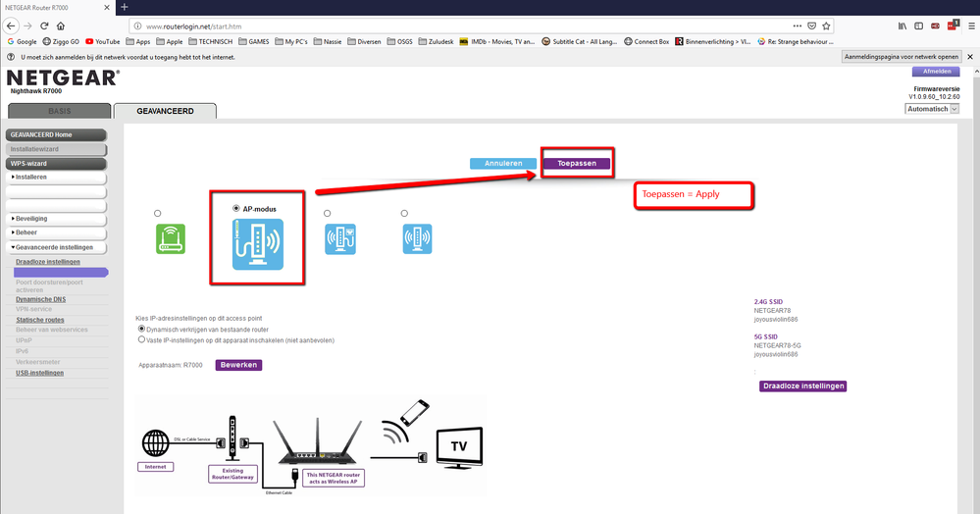980x514 pixels.
Task: Select Dynamisch verkrijgen van bestaande router
Action: 141,329
